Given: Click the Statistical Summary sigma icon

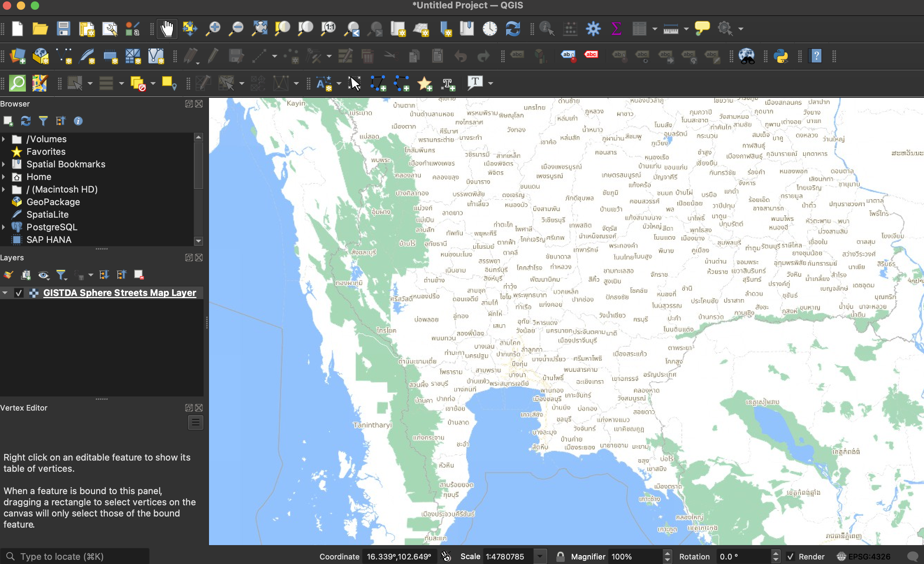Looking at the screenshot, I should (616, 29).
